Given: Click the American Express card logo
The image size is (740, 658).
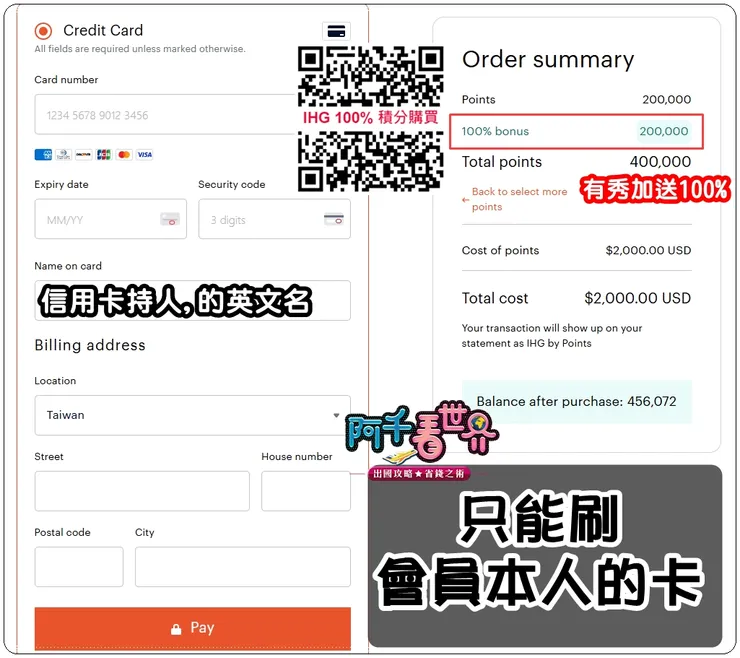Looking at the screenshot, I should tap(43, 154).
